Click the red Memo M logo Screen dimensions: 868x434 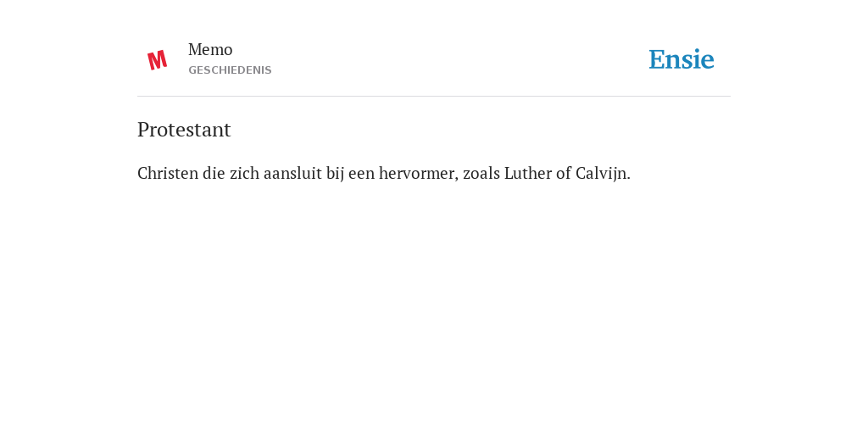click(157, 60)
